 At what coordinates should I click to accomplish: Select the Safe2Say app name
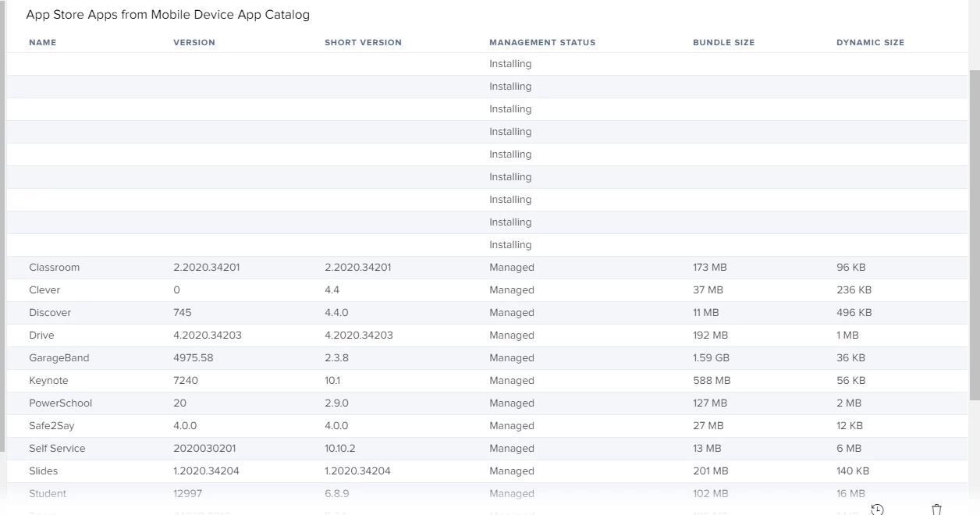pos(52,426)
